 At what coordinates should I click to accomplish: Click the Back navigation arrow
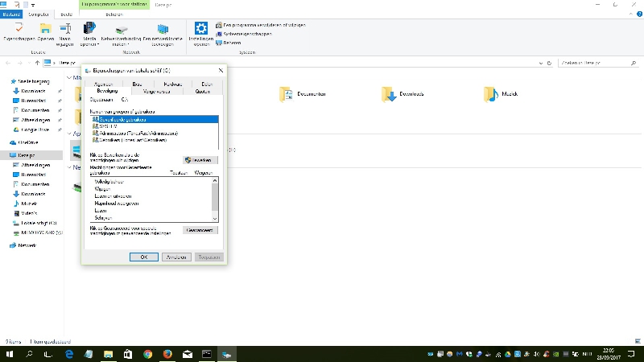[8, 63]
